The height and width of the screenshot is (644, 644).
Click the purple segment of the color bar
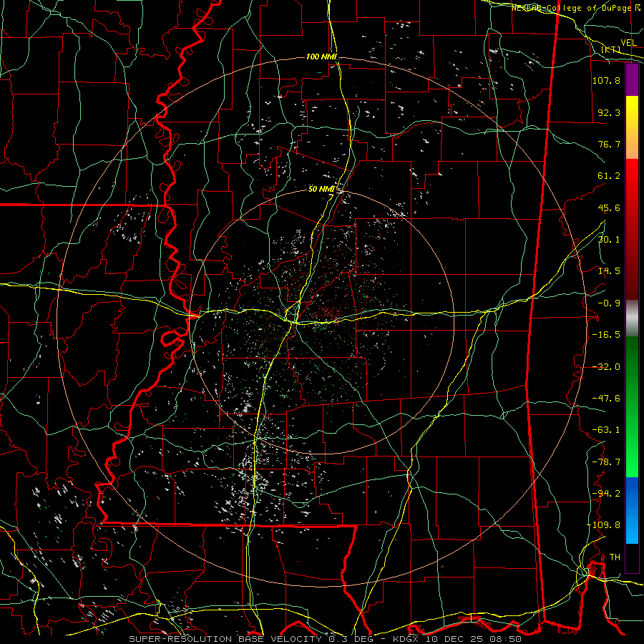coord(632,79)
